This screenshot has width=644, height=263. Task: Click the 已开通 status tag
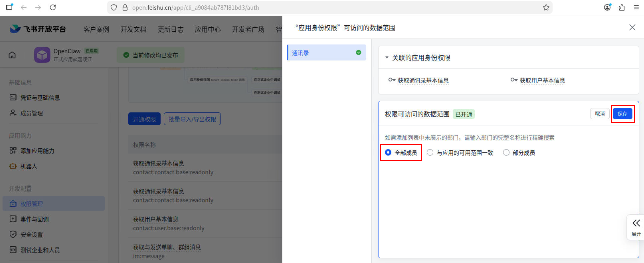[463, 114]
